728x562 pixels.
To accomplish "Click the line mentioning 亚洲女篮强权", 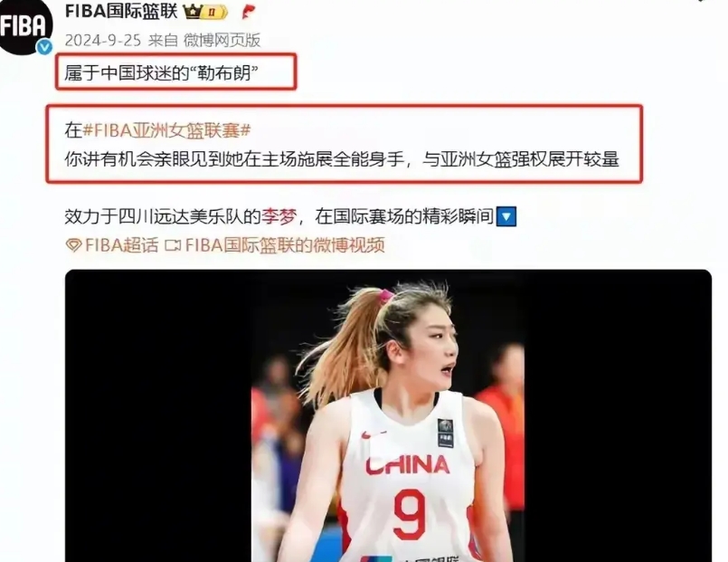I will (x=342, y=159).
